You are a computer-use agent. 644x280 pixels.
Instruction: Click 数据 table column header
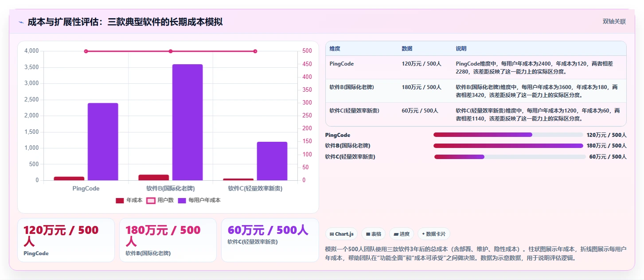point(407,49)
